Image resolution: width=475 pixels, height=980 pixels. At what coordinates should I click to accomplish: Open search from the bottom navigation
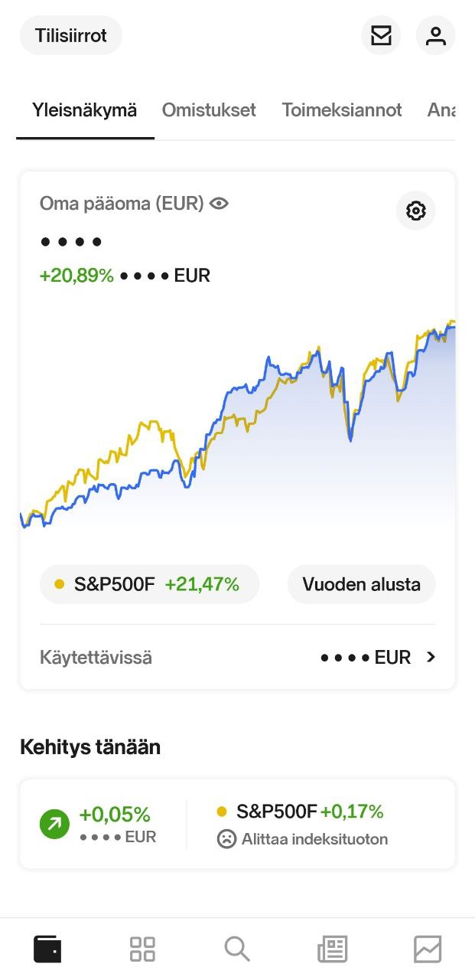236,948
